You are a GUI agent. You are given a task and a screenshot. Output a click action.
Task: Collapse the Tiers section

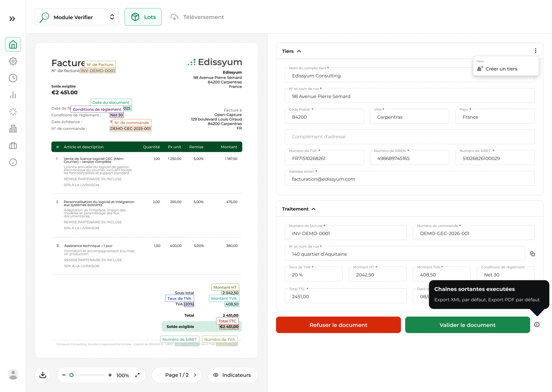point(299,51)
